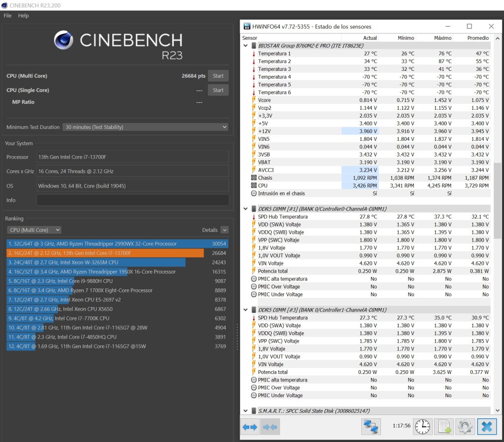Open the Help menu
Image resolution: width=504 pixels, height=442 pixels.
[23, 15]
